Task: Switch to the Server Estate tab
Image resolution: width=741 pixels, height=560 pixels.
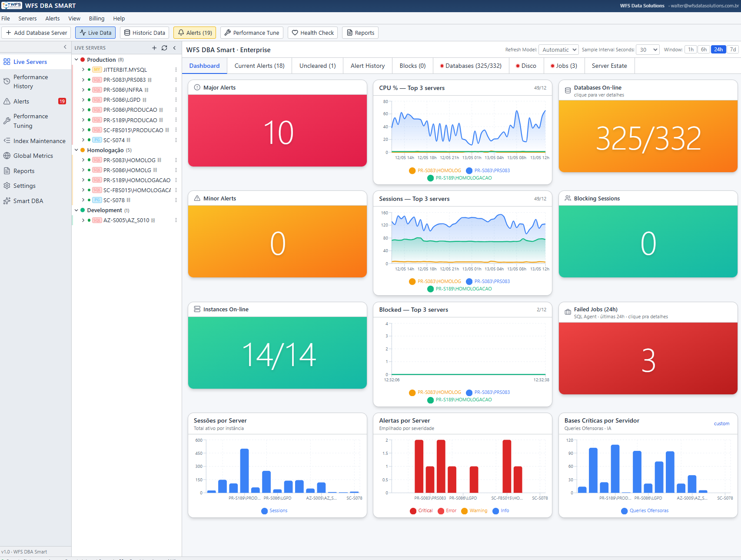Action: click(x=609, y=66)
